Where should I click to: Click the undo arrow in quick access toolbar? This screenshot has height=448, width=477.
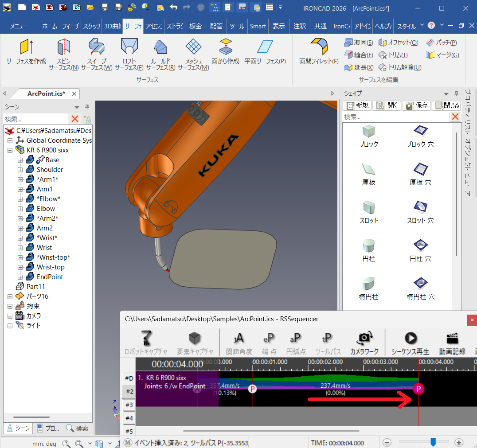click(x=174, y=7)
